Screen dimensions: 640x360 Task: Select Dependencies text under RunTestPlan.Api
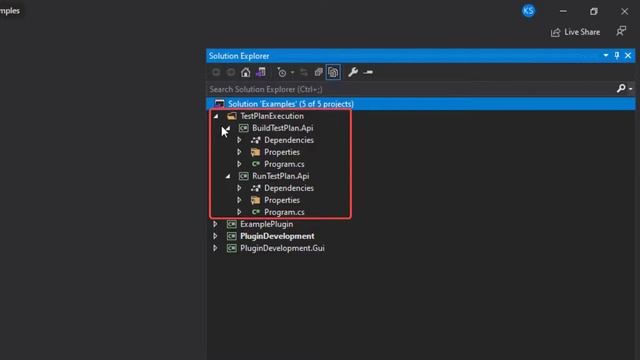coord(289,188)
